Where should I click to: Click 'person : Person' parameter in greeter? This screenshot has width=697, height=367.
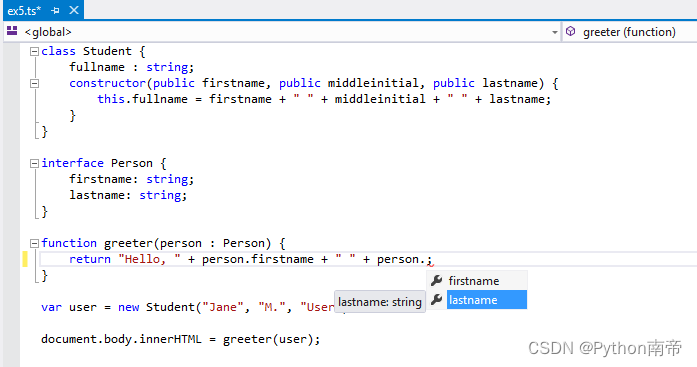212,243
